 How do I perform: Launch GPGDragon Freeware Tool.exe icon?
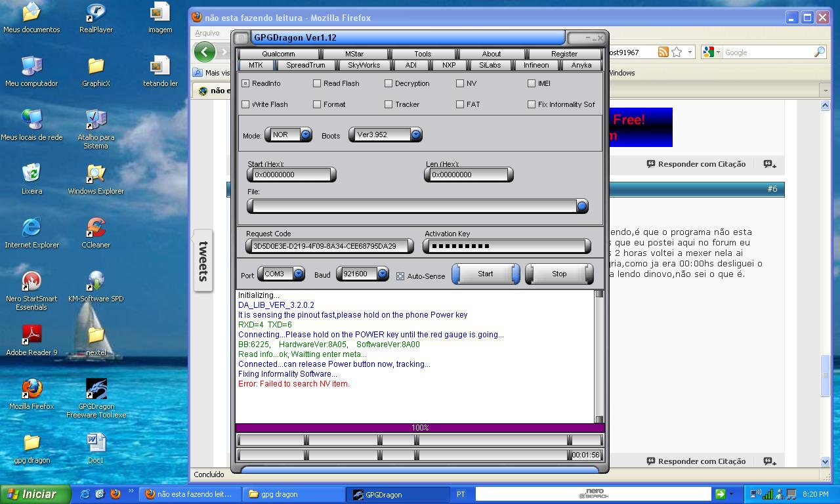[x=96, y=398]
